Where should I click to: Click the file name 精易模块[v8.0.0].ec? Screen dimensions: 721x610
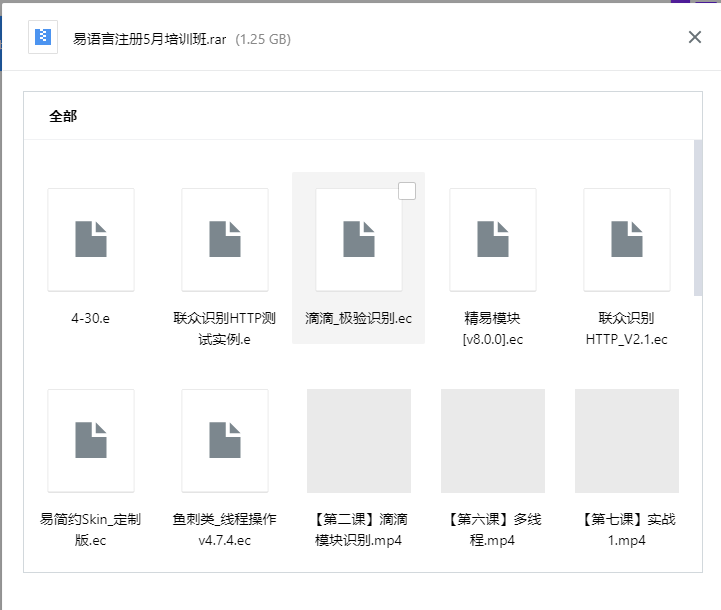[492, 329]
